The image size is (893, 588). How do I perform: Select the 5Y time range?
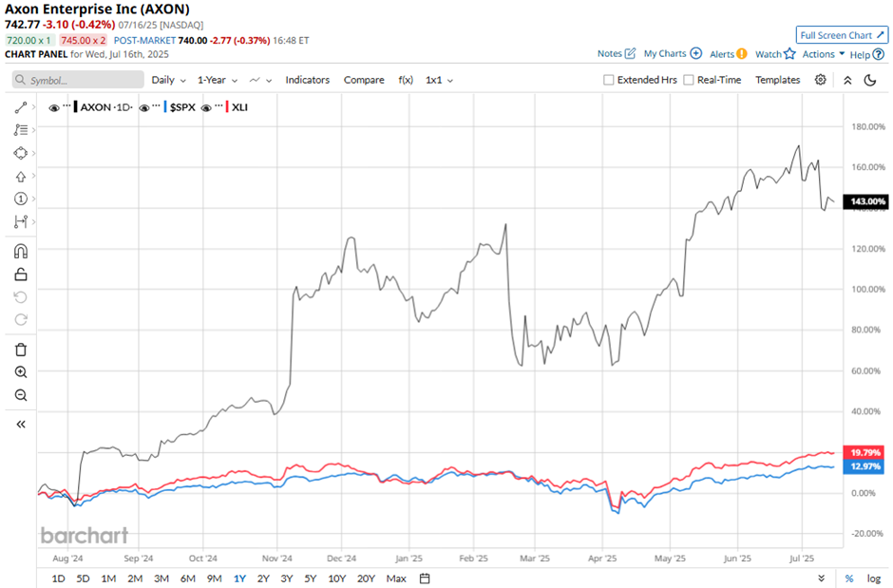[310, 579]
